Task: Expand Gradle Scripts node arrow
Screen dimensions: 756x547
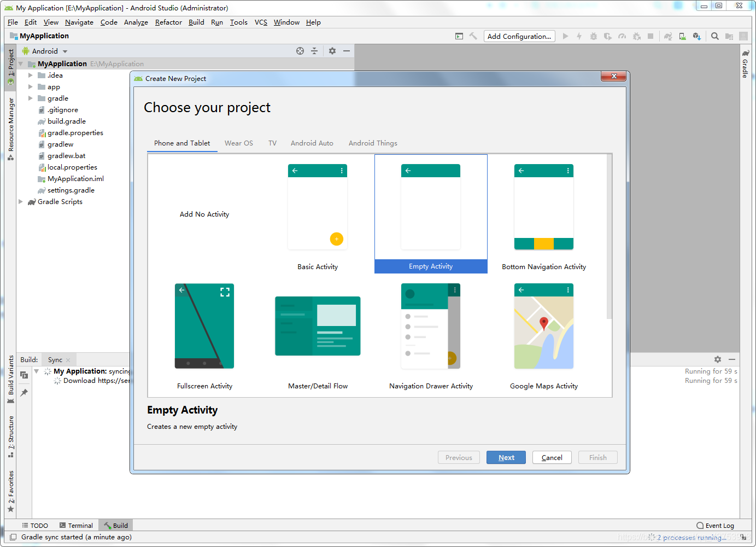Action: 21,202
